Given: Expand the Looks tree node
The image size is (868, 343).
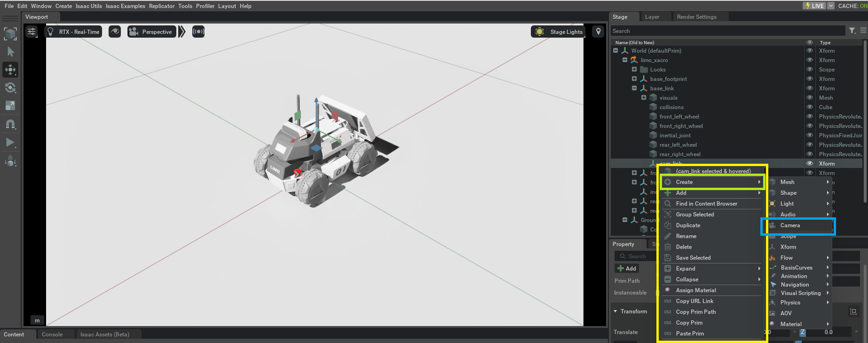Looking at the screenshot, I should 634,69.
